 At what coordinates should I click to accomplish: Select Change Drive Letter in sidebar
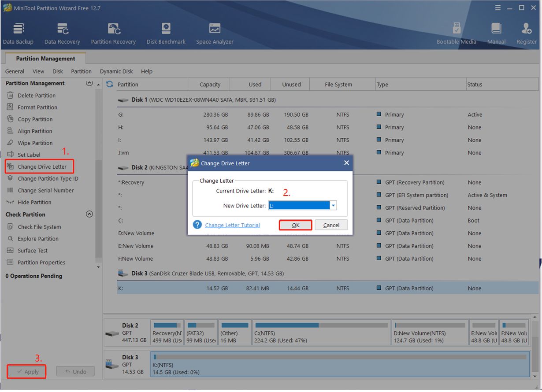click(x=42, y=167)
